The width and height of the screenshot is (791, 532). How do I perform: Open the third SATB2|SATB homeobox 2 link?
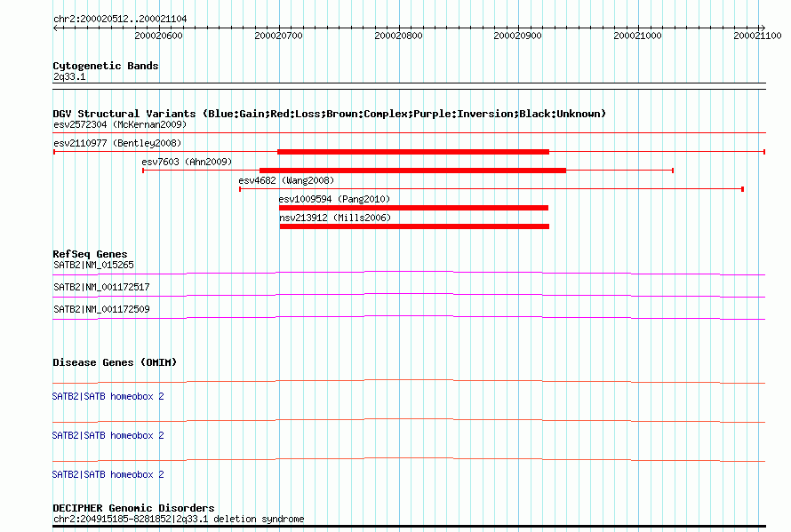coord(108,475)
